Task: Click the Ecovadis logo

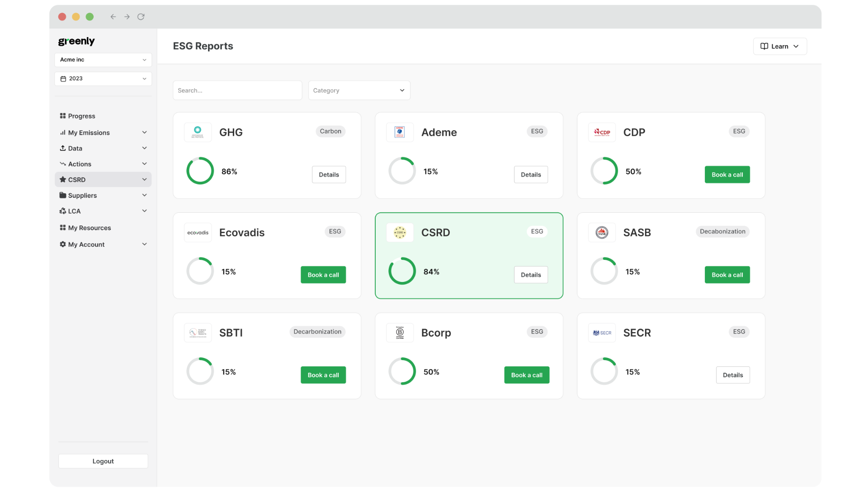Action: [x=198, y=233]
